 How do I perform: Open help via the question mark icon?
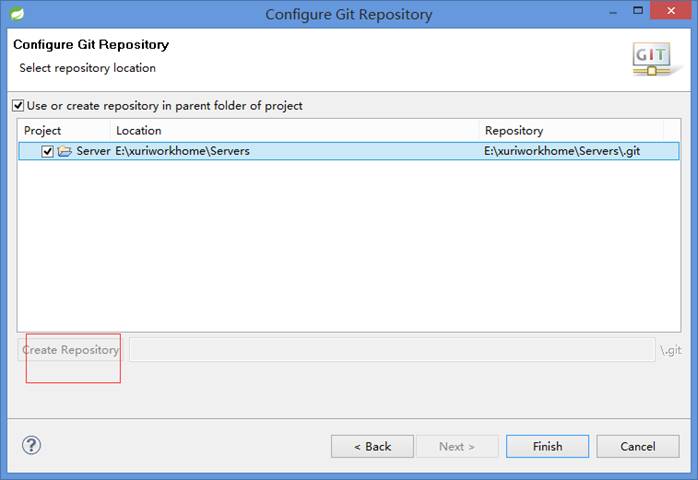click(x=32, y=445)
